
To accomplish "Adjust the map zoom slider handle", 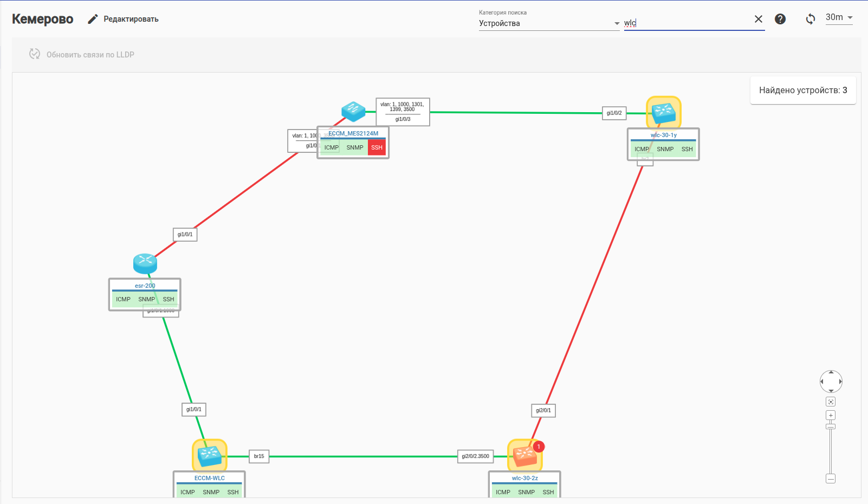I will 831,427.
